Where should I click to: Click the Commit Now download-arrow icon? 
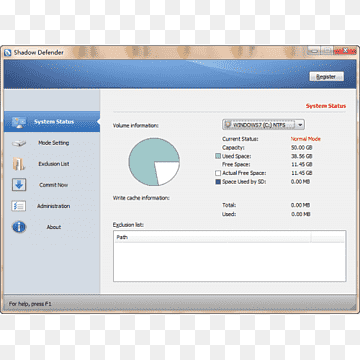[x=19, y=185]
